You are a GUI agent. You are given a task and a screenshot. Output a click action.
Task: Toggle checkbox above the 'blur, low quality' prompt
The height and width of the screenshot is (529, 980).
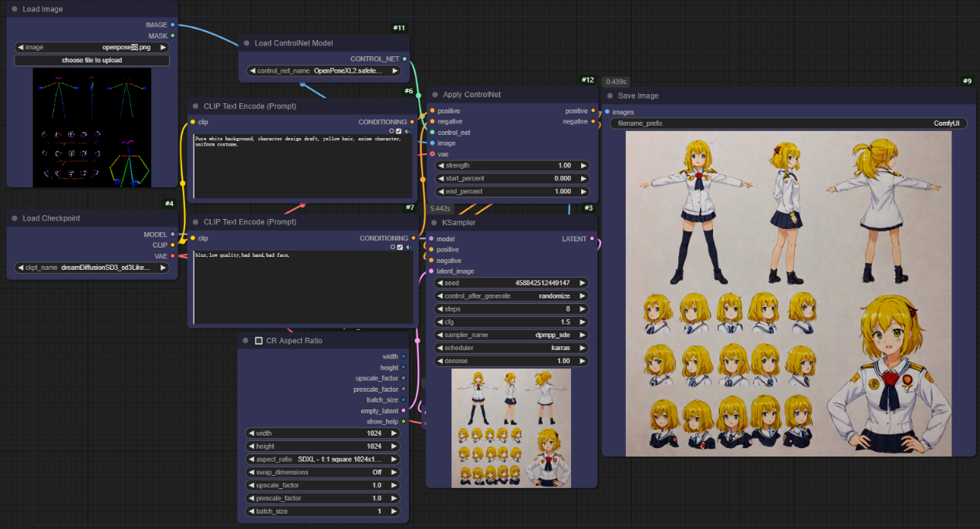[399, 248]
